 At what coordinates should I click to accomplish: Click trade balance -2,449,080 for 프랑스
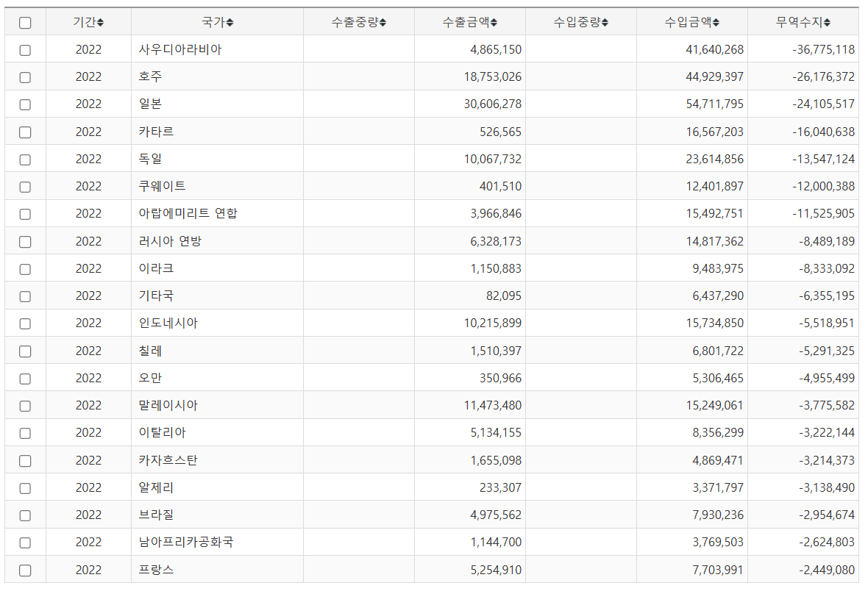coord(827,570)
